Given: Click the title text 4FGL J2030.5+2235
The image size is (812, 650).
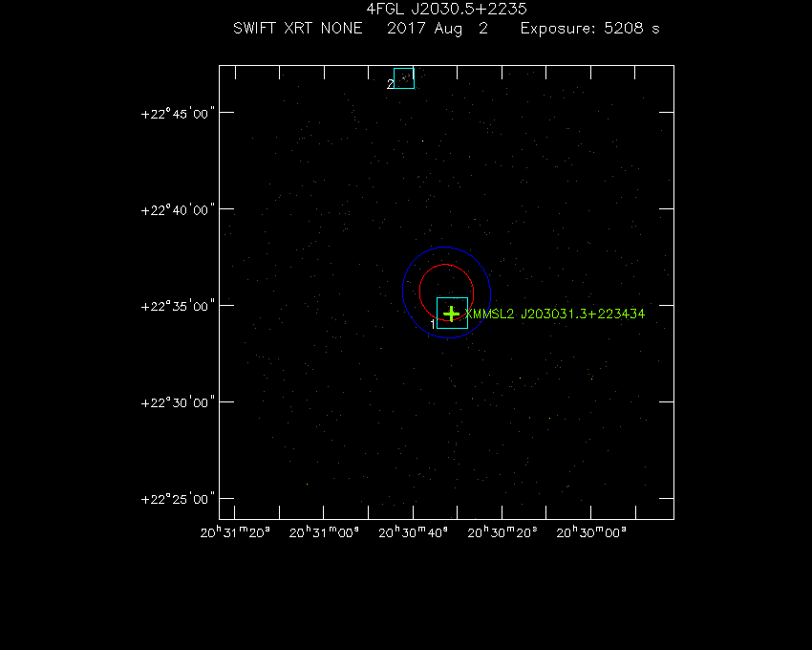Looking at the screenshot, I should click(x=446, y=9).
